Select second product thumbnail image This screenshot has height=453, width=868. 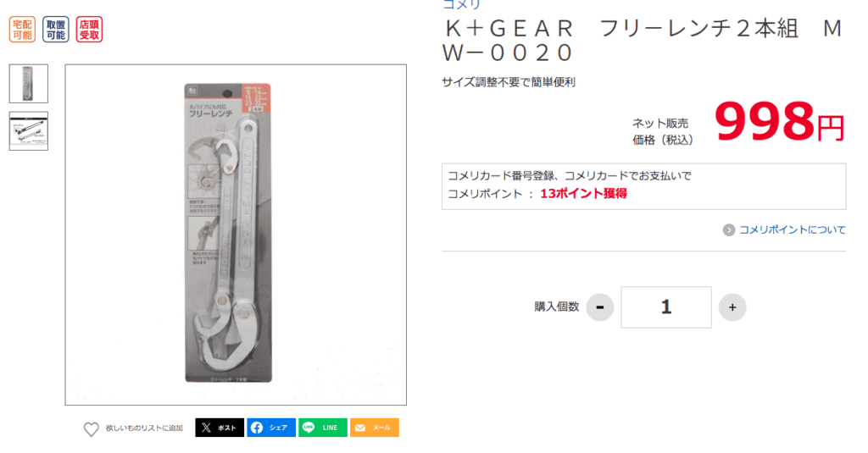[28, 131]
